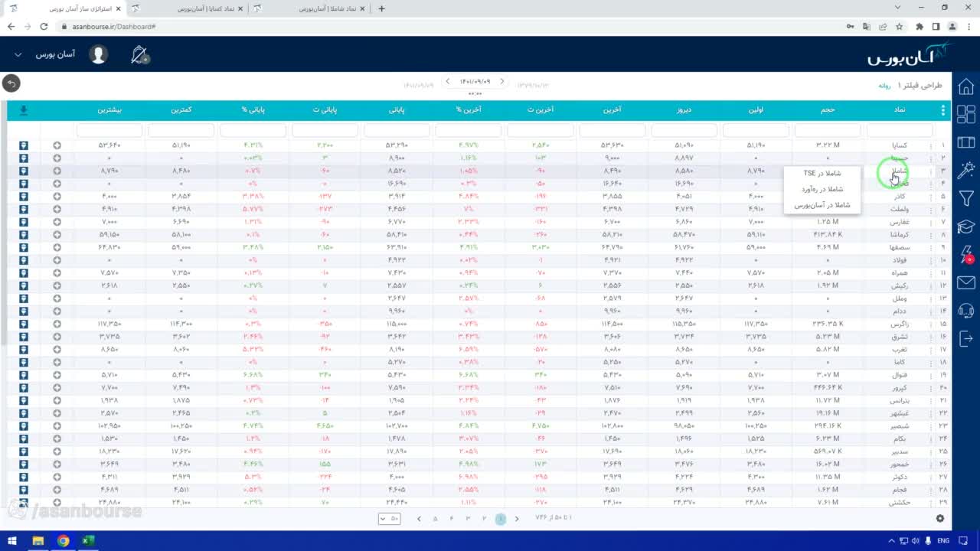Select 'شاملا در TSE' menu entry
This screenshot has height=551, width=980.
(x=822, y=174)
